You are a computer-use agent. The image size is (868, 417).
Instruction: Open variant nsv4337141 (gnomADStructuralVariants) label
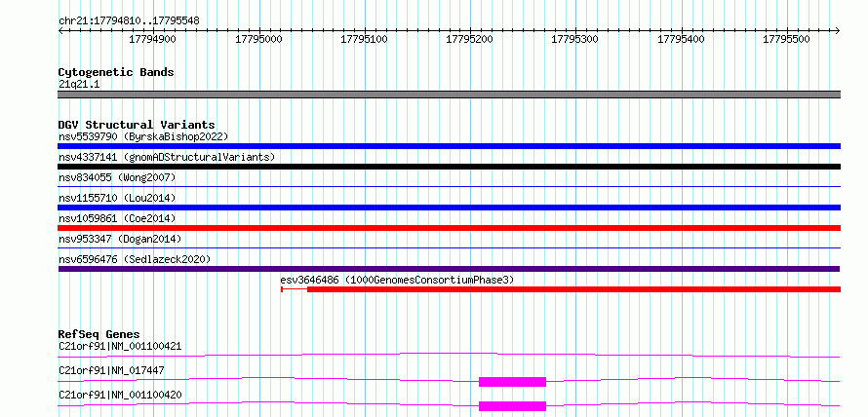(x=167, y=157)
